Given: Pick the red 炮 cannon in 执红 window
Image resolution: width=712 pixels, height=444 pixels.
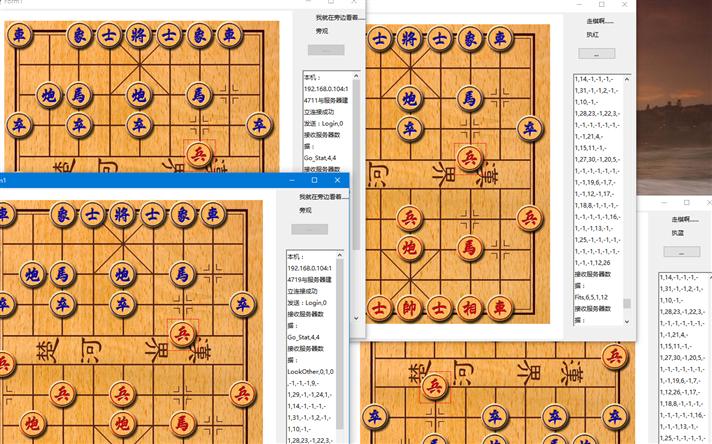Looking at the screenshot, I should point(408,247).
